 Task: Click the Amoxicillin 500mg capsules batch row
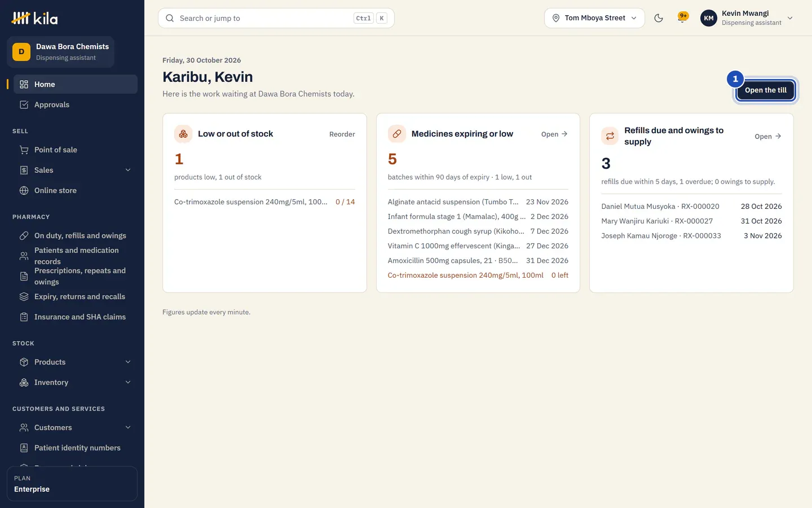tap(478, 261)
